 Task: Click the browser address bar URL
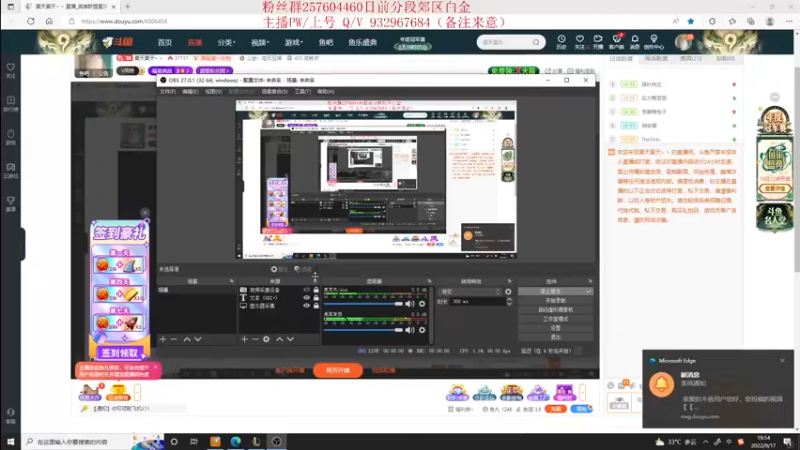click(x=124, y=21)
